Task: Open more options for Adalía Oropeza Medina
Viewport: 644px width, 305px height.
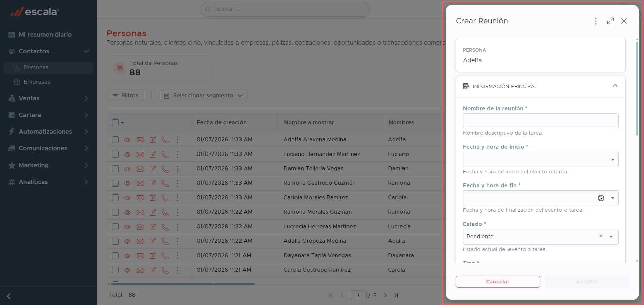Action: click(178, 241)
